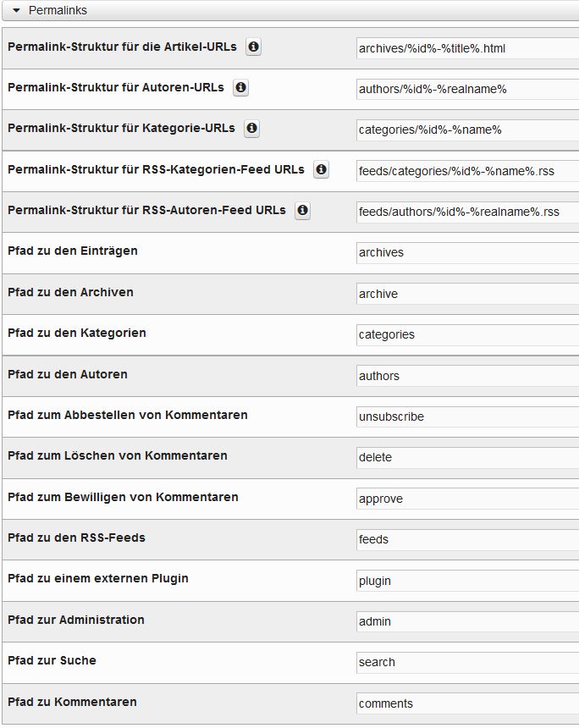Screen dimensions: 579x728
Task: Click the Kategorie-URLs permalink structure field
Action: tap(467, 130)
